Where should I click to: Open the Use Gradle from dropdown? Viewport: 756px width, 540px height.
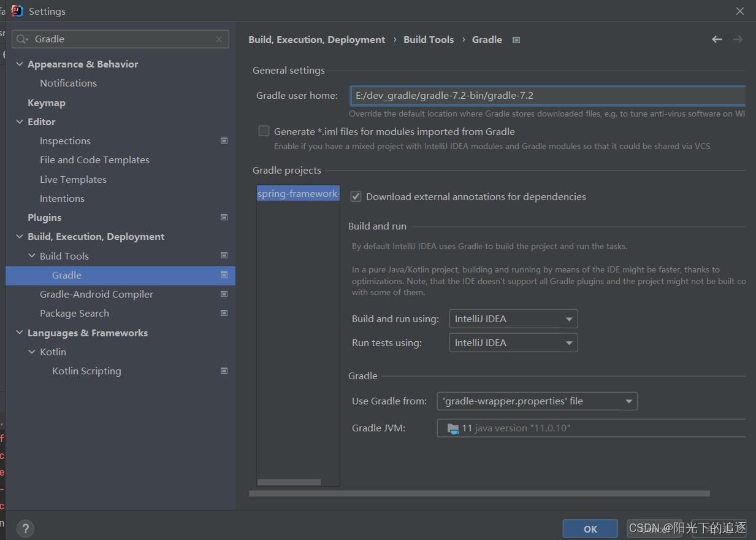(x=537, y=401)
